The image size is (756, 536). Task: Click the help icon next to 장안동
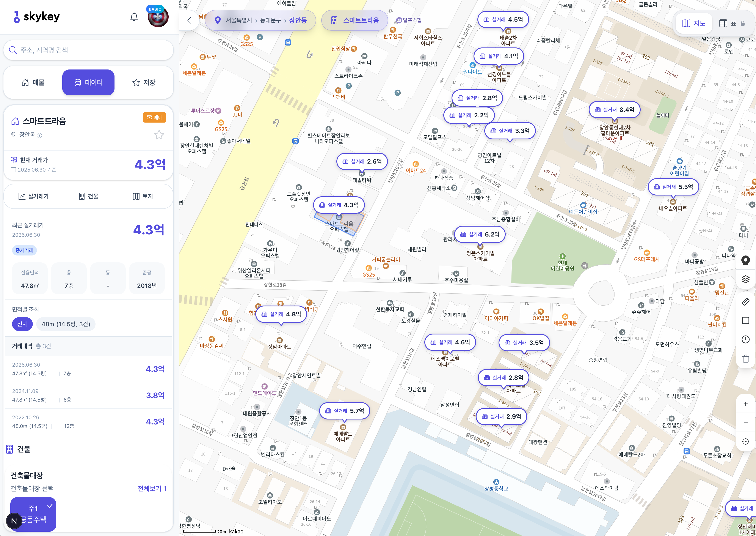pyautogui.click(x=39, y=135)
